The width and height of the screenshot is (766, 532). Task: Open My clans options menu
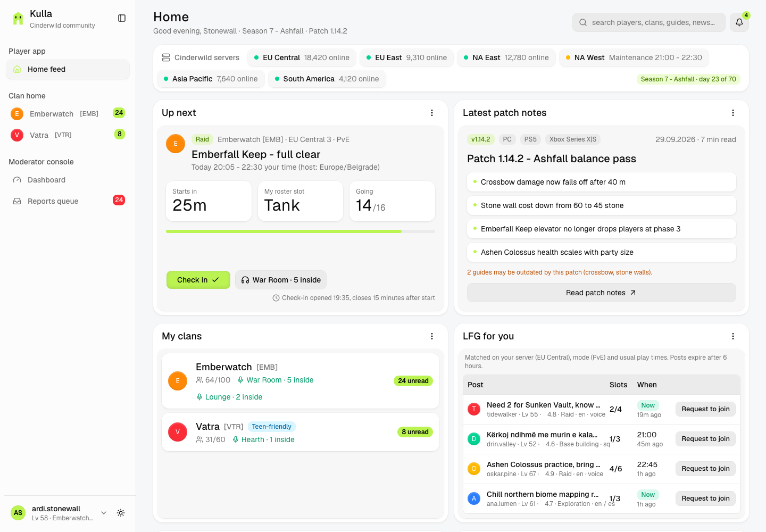coord(432,336)
